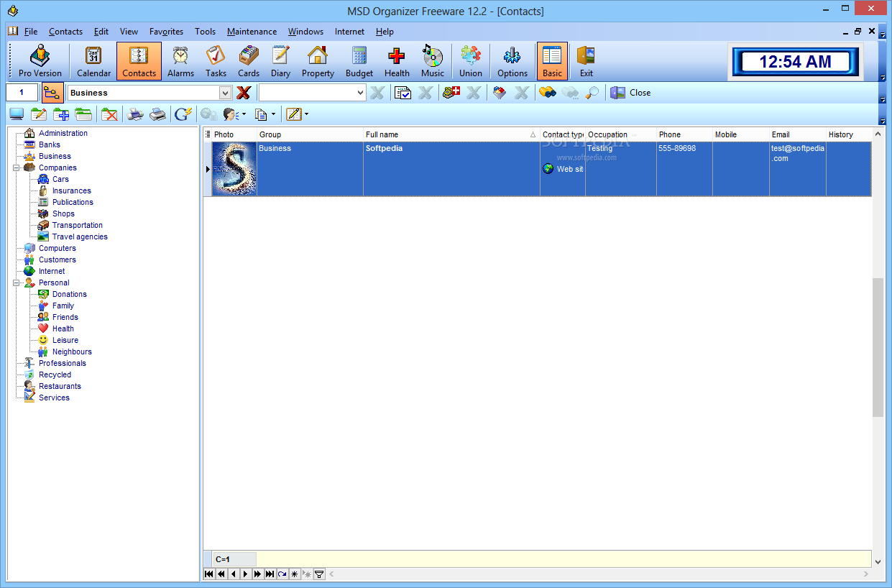892x588 pixels.
Task: Go to next record arrow button
Action: point(245,574)
